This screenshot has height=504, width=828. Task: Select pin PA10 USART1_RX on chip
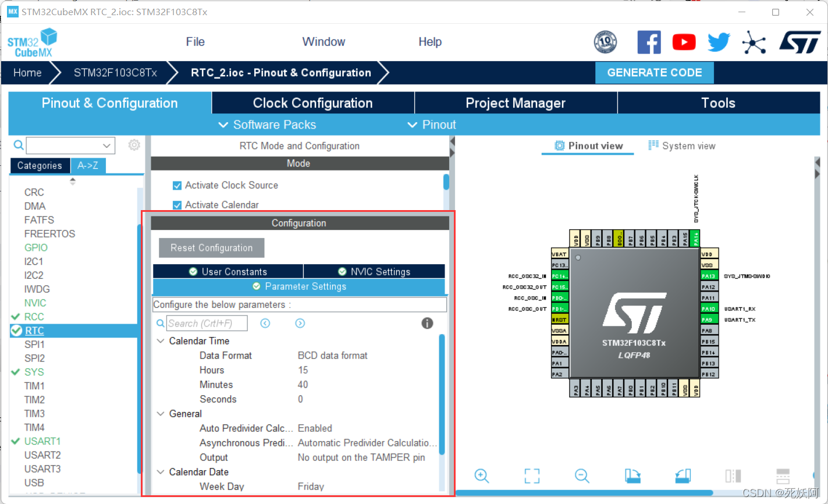coord(708,308)
